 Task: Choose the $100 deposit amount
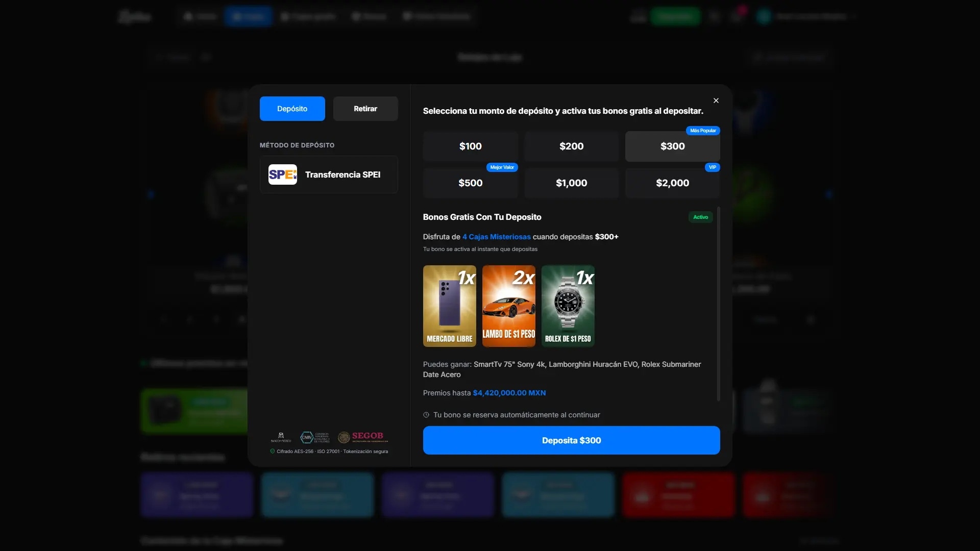pos(470,146)
